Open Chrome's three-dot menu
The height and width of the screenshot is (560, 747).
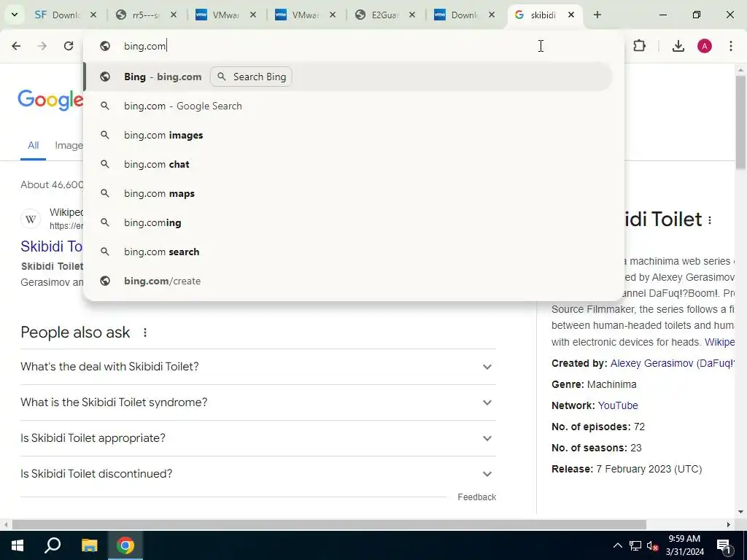coord(731,46)
